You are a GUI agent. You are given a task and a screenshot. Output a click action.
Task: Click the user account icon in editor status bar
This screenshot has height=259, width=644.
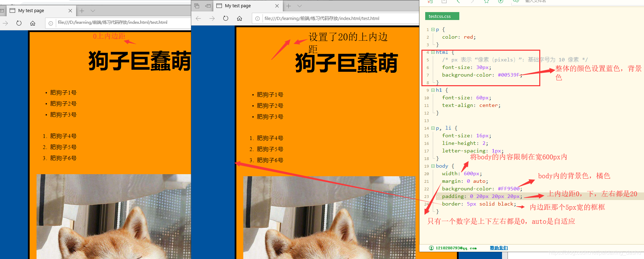click(x=431, y=248)
